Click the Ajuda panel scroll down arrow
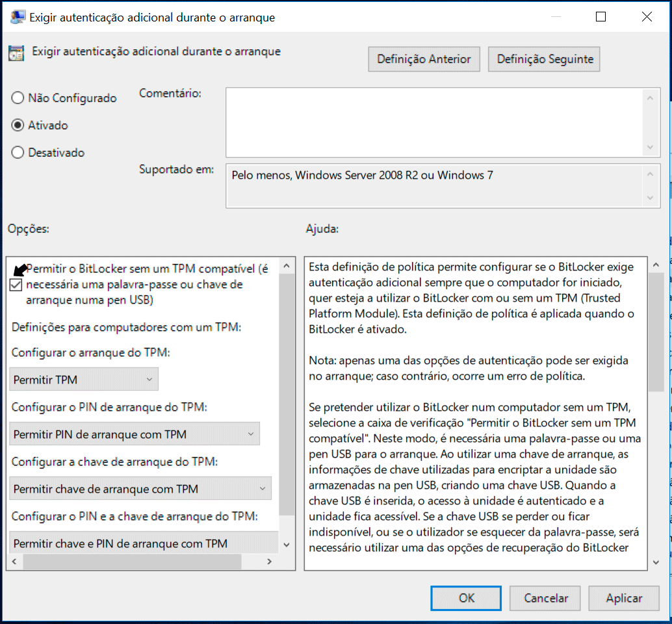 point(656,562)
